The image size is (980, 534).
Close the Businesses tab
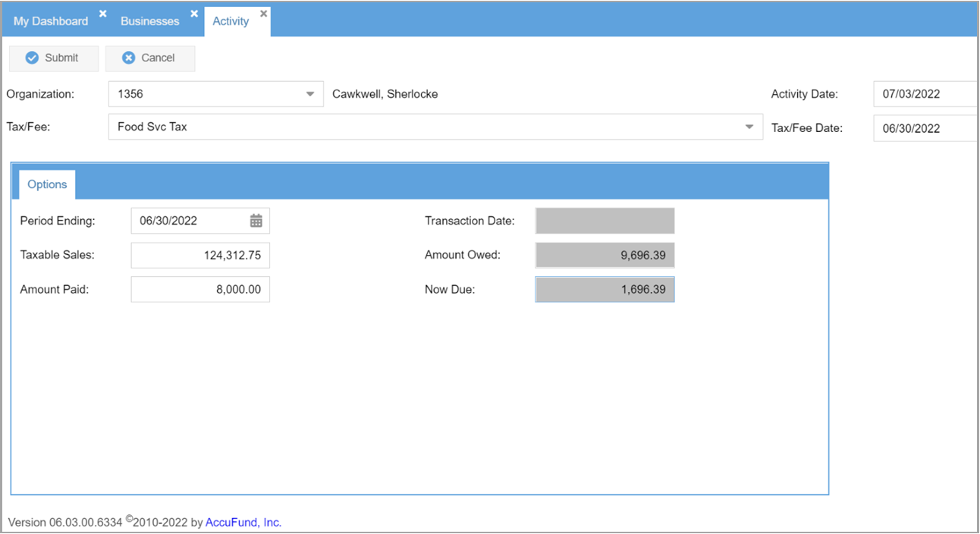(x=194, y=14)
